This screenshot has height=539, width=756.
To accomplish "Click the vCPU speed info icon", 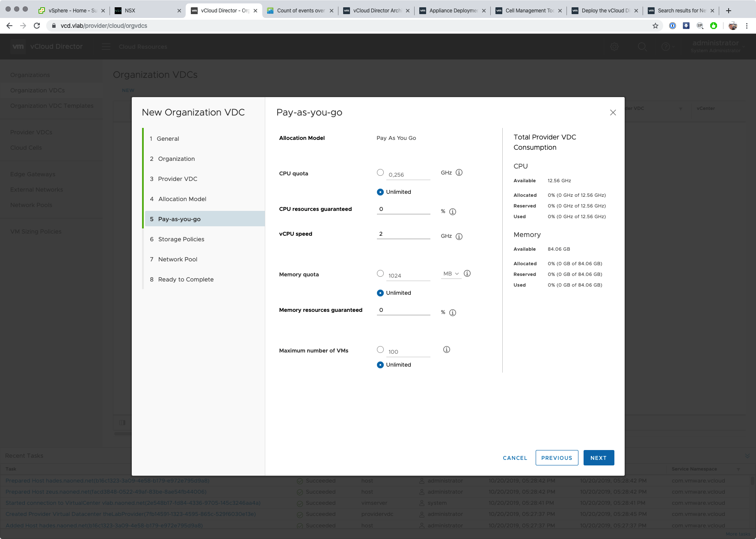I will pyautogui.click(x=459, y=237).
